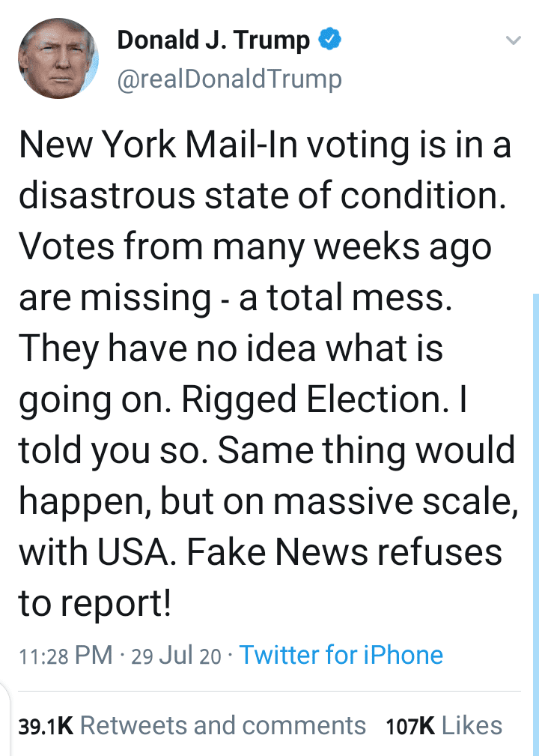
Task: Click the 'to report!' final tweet line
Action: (95, 604)
